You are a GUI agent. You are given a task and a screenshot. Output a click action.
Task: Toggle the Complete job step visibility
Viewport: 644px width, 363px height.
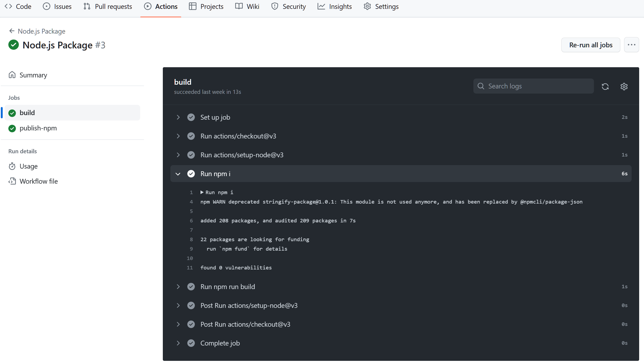click(178, 343)
